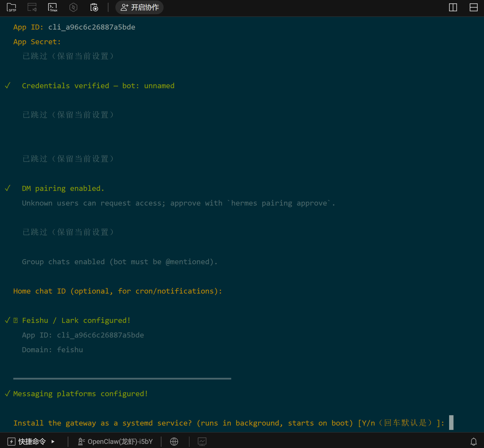Open the notifications bell
484x448 pixels.
[x=474, y=441]
